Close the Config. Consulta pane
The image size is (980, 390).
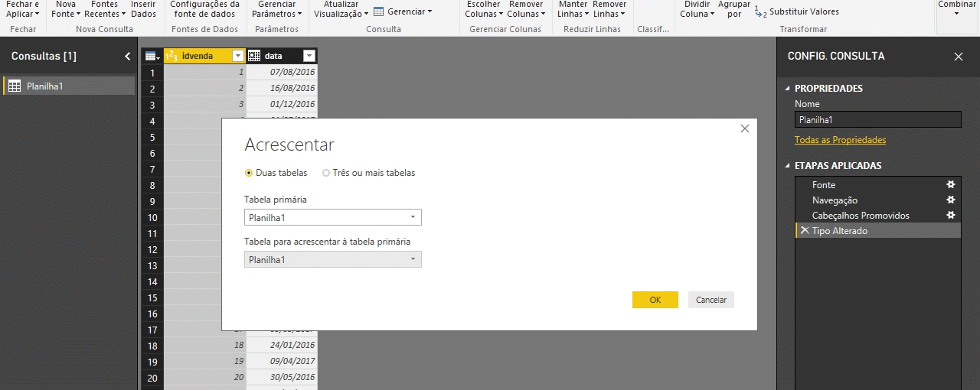click(959, 57)
